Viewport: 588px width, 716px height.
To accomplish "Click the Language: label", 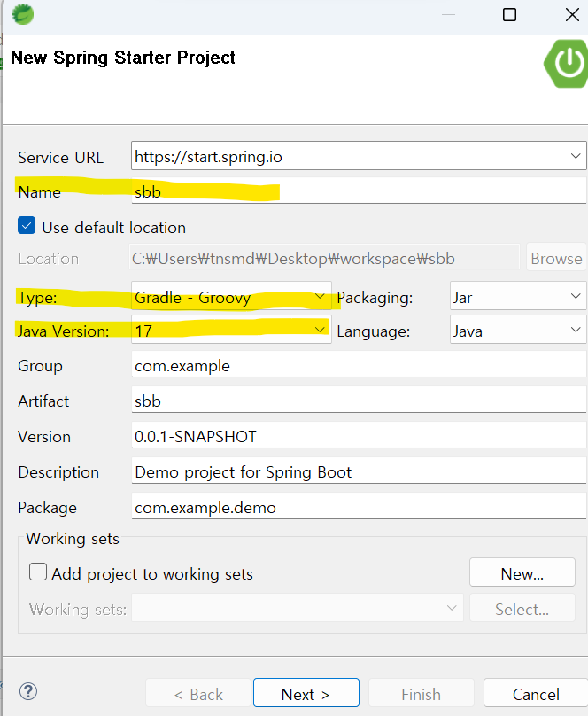I will 374,331.
